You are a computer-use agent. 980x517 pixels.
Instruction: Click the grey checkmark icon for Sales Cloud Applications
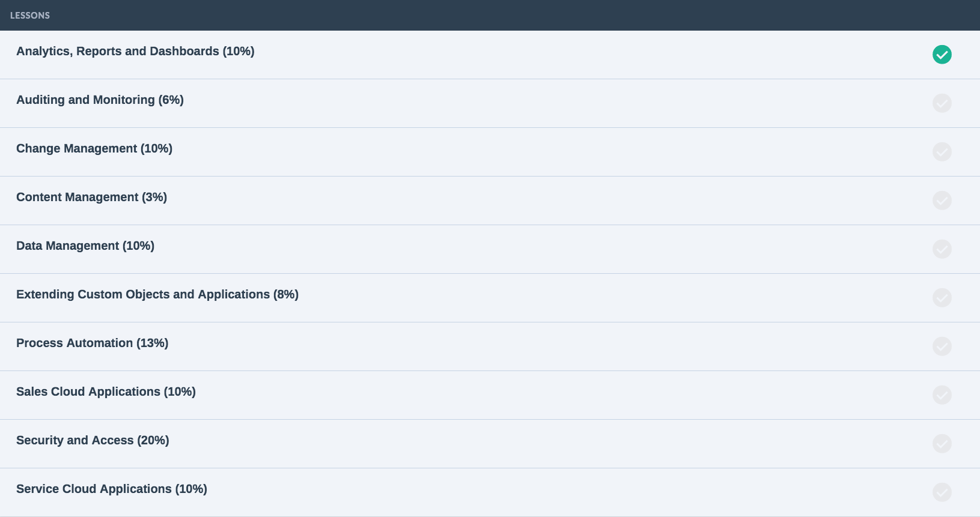tap(942, 395)
